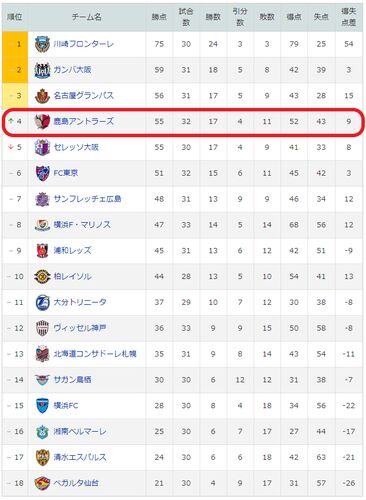Click the Gamba Osaka team emblem

42,70
